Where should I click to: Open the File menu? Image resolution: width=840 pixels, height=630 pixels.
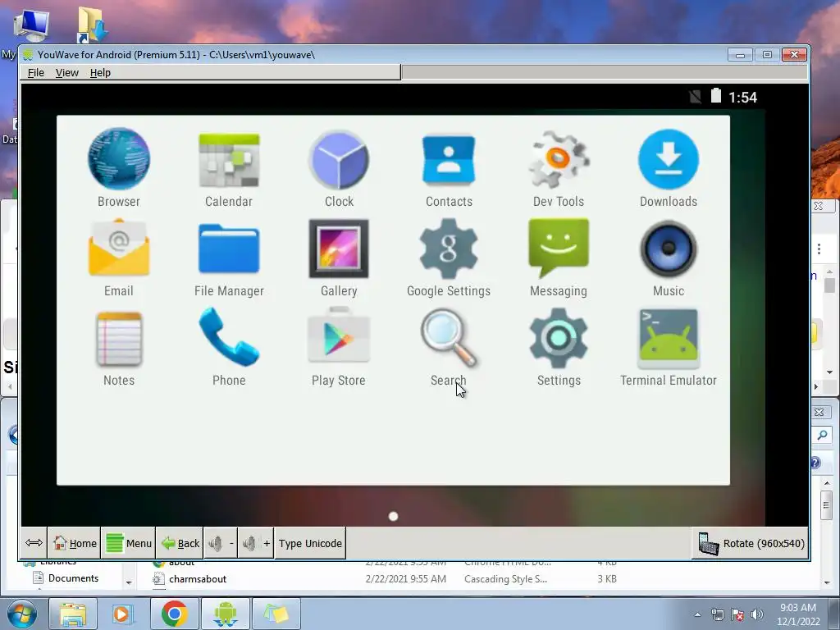point(36,72)
